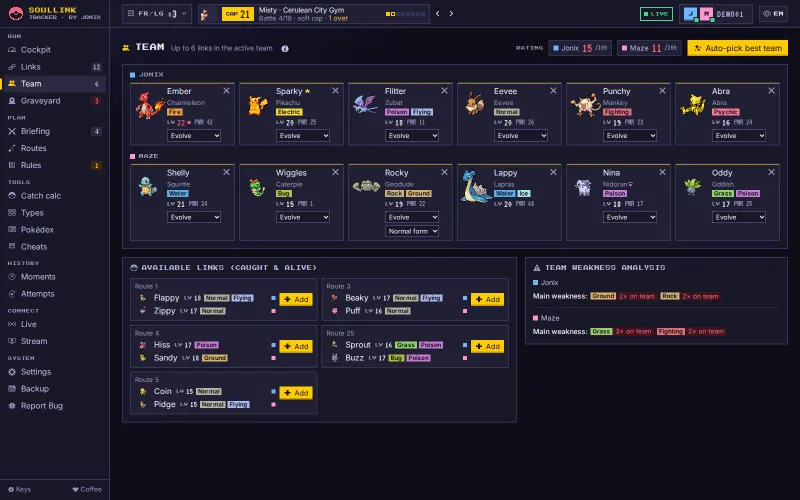The width and height of the screenshot is (800, 500).
Task: Click the Maze rating chip
Action: [x=648, y=48]
